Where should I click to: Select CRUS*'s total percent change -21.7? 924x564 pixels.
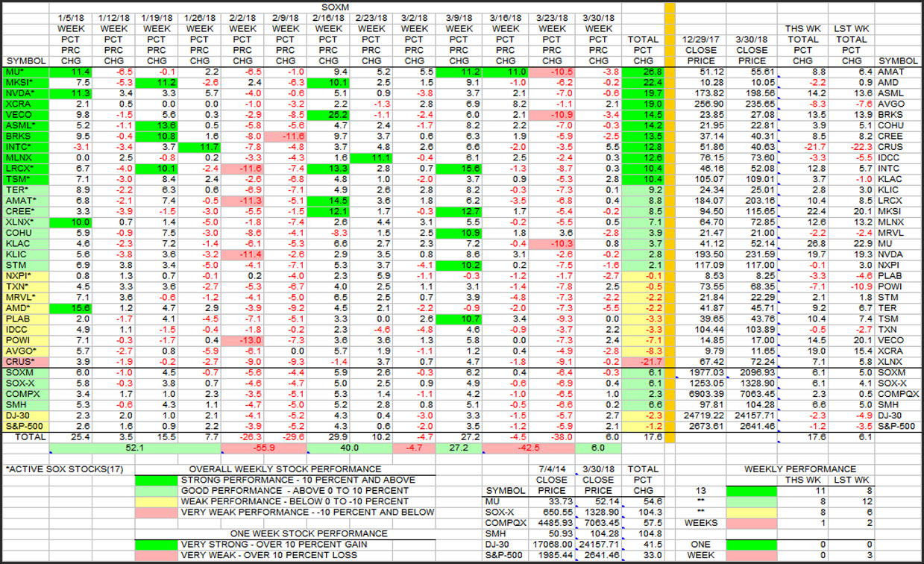click(642, 362)
